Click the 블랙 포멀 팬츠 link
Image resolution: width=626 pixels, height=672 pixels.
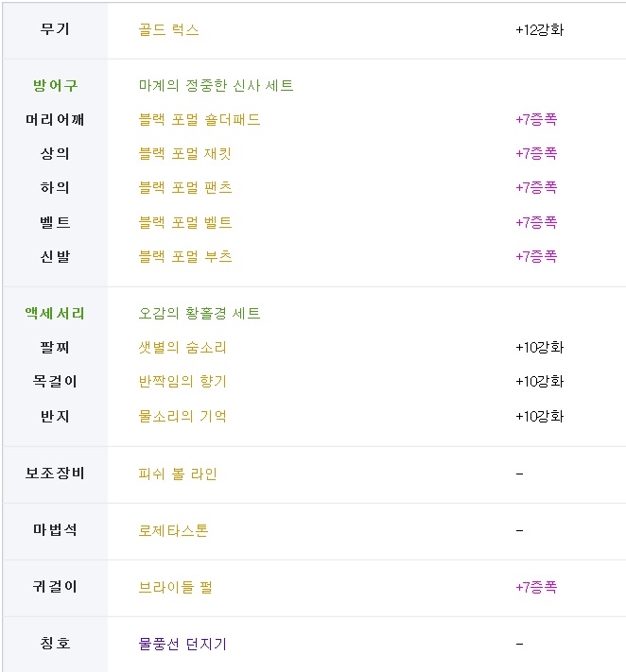point(184,188)
